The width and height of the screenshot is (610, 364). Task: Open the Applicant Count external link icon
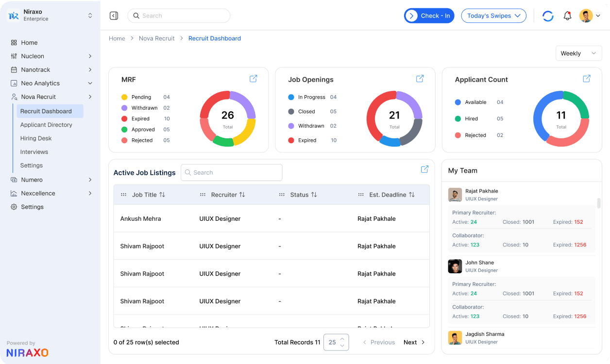click(586, 78)
